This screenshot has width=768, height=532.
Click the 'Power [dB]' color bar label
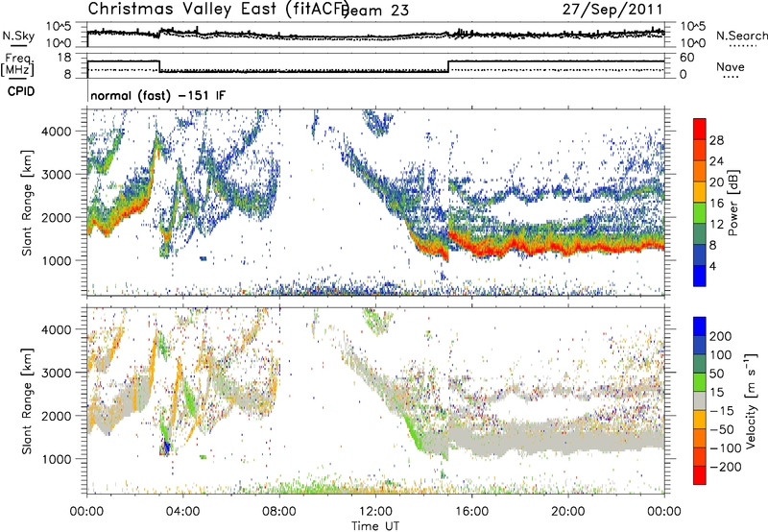[732, 203]
